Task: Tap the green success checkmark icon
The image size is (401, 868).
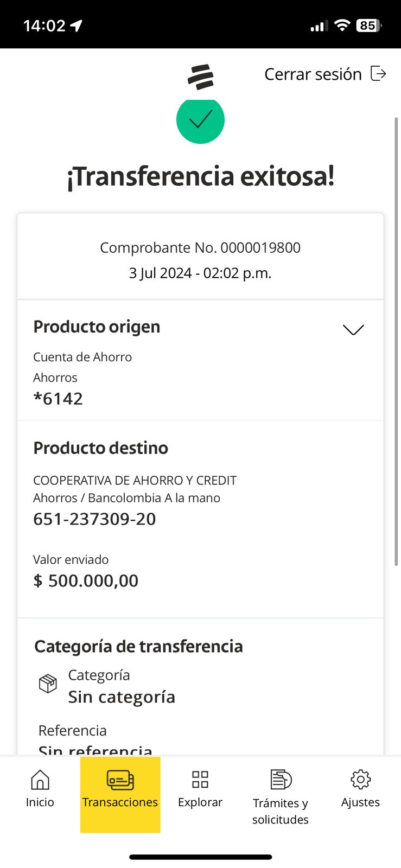Action: tap(200, 120)
